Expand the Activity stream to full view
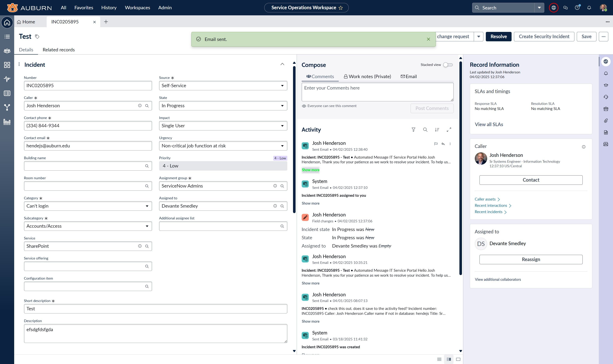This screenshot has width=613, height=364. click(449, 129)
